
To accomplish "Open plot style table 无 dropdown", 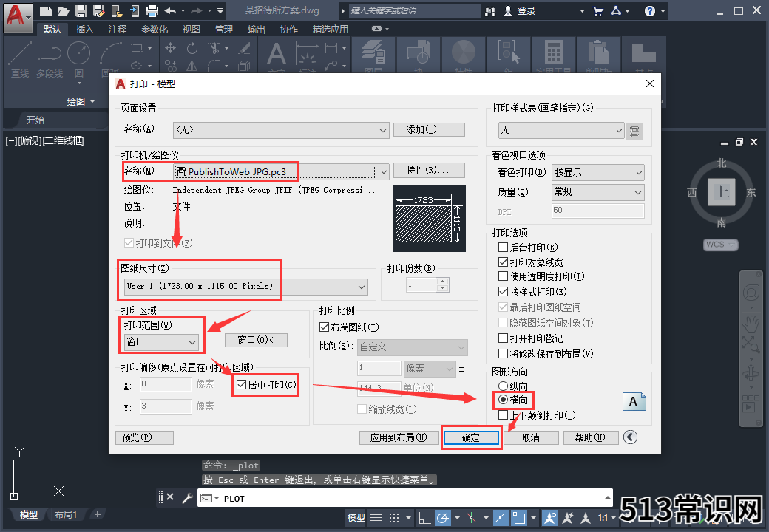I will 561,130.
